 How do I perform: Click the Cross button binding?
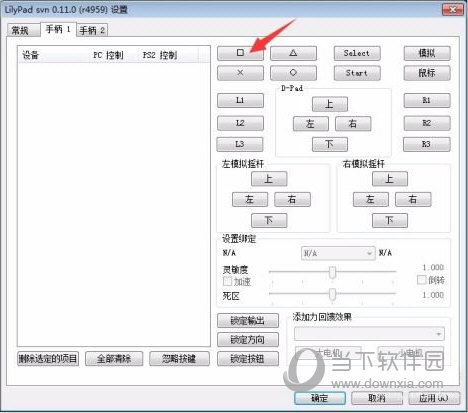[x=240, y=73]
